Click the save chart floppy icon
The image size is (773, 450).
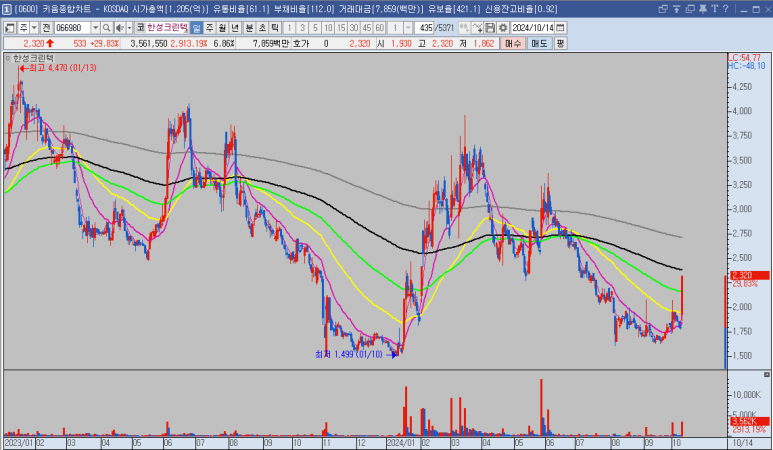pos(490,28)
